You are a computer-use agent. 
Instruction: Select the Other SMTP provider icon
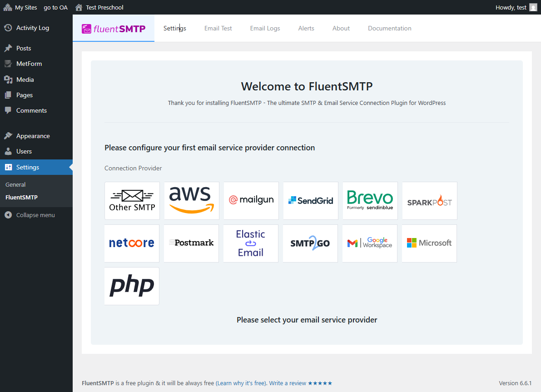(132, 201)
